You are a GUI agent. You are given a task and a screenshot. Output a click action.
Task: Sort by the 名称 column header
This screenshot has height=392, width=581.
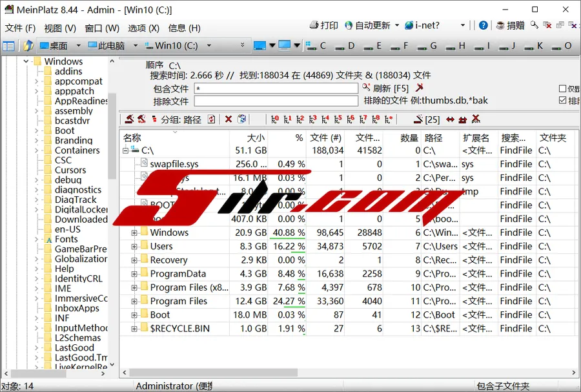pos(174,138)
